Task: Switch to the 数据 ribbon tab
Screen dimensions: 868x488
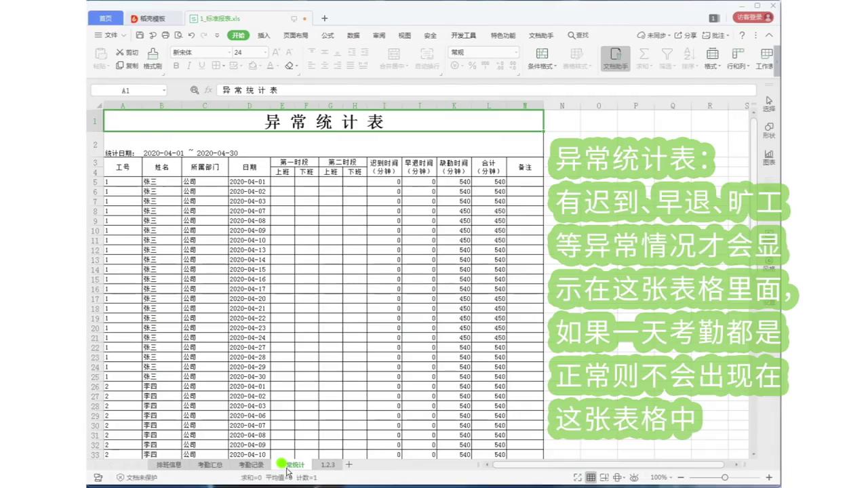Action: pos(353,35)
